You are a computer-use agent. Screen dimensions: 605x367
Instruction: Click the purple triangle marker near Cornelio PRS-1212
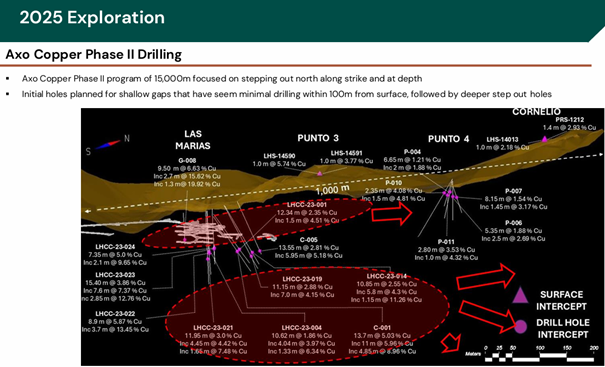[544, 139]
